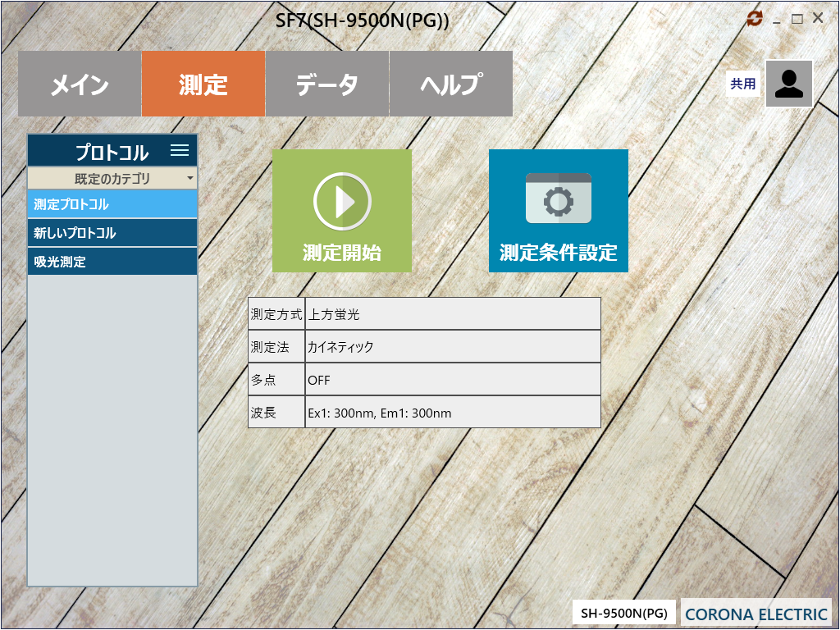Viewport: 840px width, 630px height.
Task: Expand the 既定のカテゴリ dropdown
Action: (112, 178)
